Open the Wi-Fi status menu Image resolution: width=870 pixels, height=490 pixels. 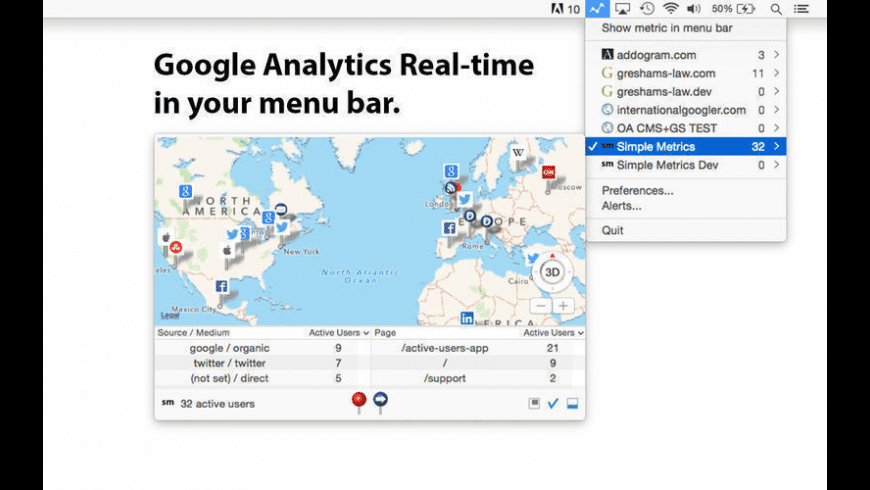[x=671, y=8]
